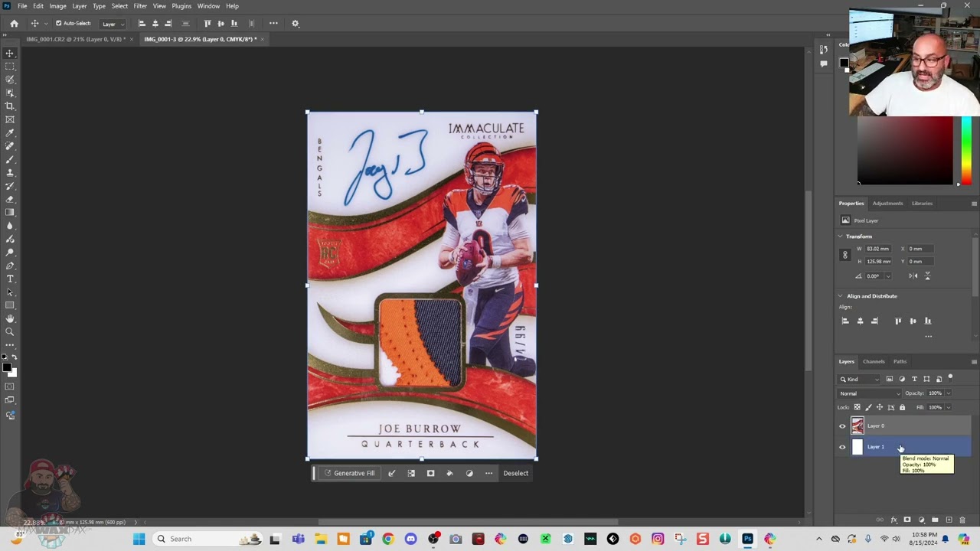Click the foreground color swatch
Screen dimensions: 980x551
point(6,368)
